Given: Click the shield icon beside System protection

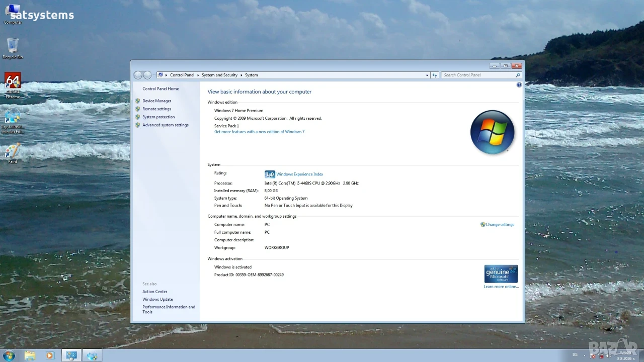Looking at the screenshot, I should pos(138,117).
